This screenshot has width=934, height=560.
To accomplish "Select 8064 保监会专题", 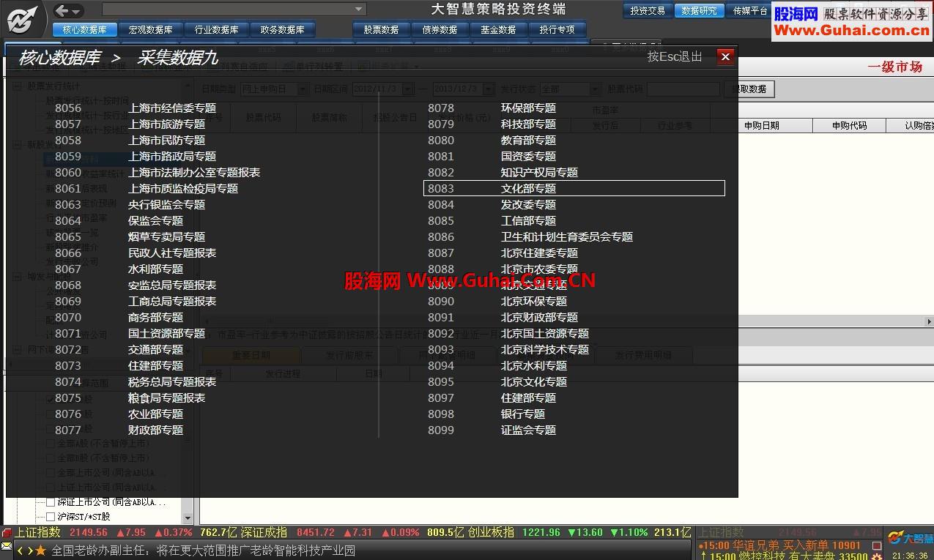I will [x=119, y=220].
